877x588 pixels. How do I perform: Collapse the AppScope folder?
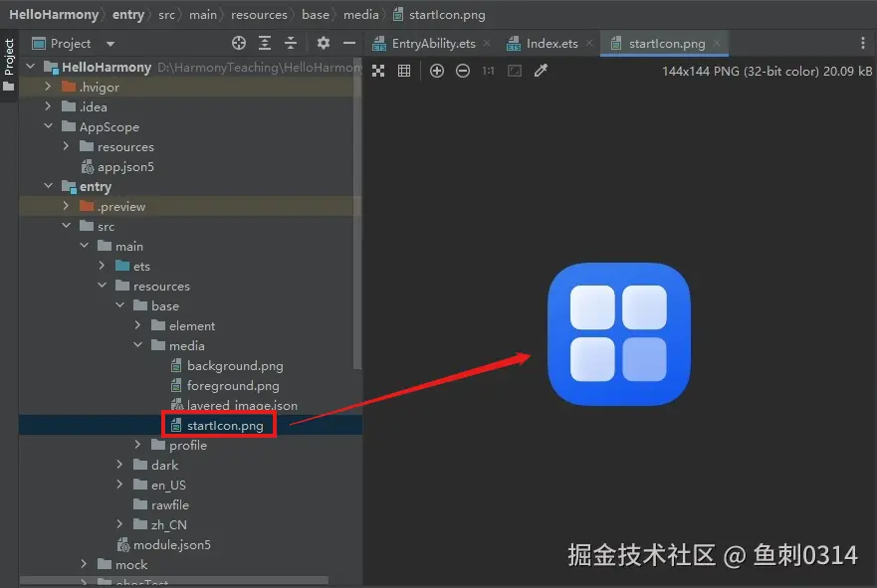coord(48,126)
